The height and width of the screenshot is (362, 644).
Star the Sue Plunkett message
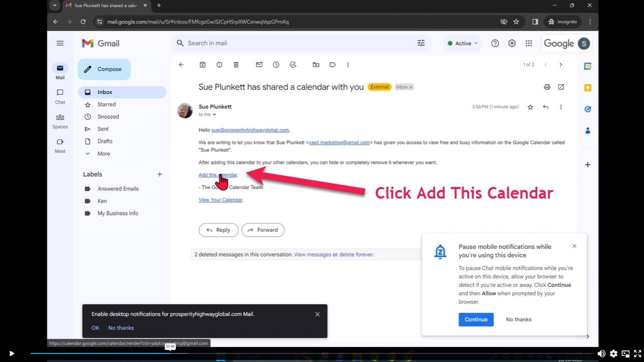click(x=530, y=107)
